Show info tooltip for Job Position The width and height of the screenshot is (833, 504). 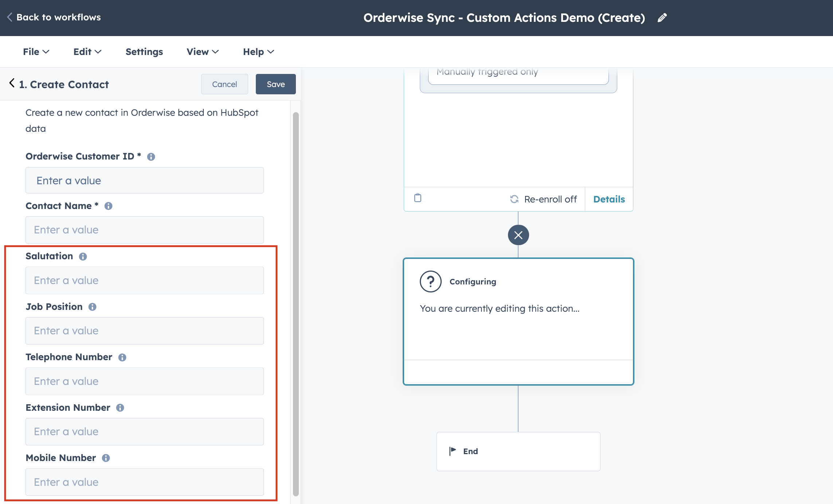coord(92,307)
